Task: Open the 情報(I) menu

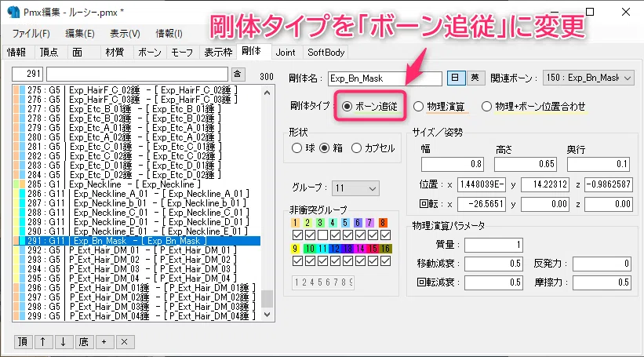Action: tap(169, 33)
